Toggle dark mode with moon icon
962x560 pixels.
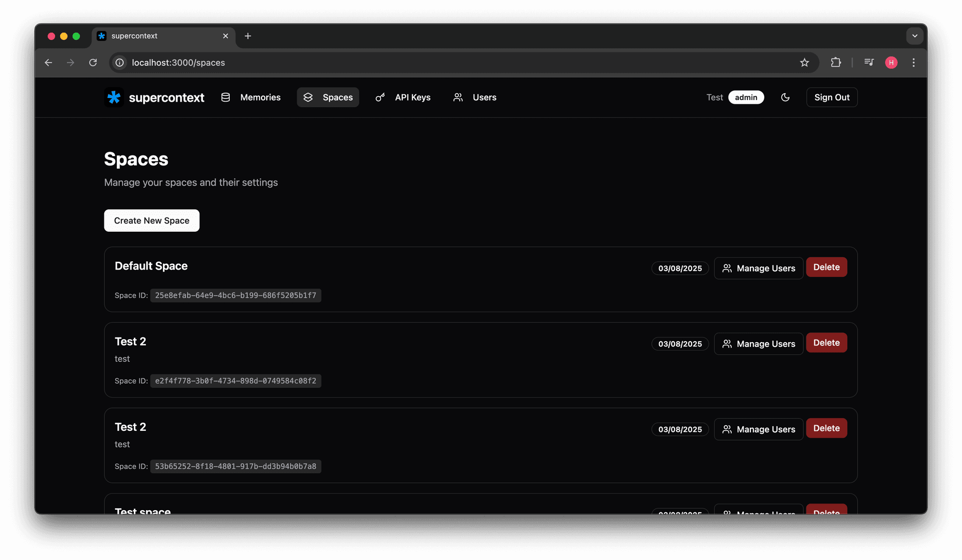coord(785,97)
